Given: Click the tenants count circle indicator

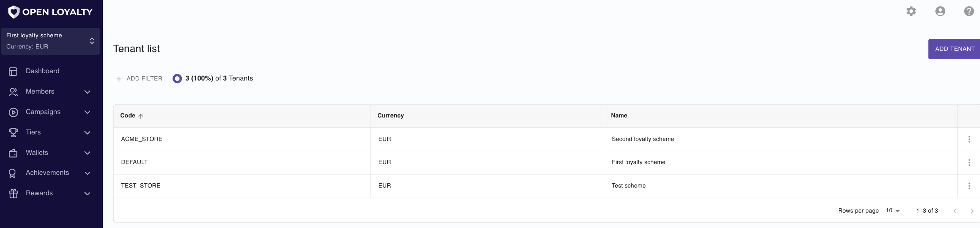Looking at the screenshot, I should (x=177, y=79).
